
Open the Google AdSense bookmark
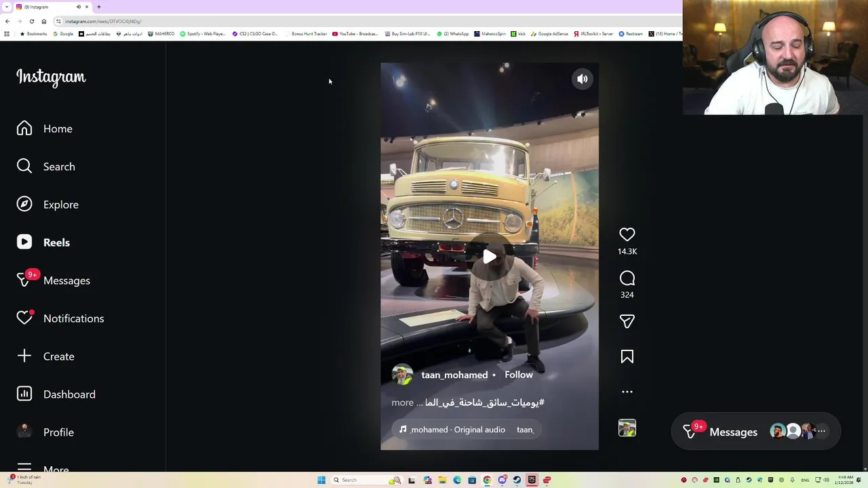click(x=550, y=34)
